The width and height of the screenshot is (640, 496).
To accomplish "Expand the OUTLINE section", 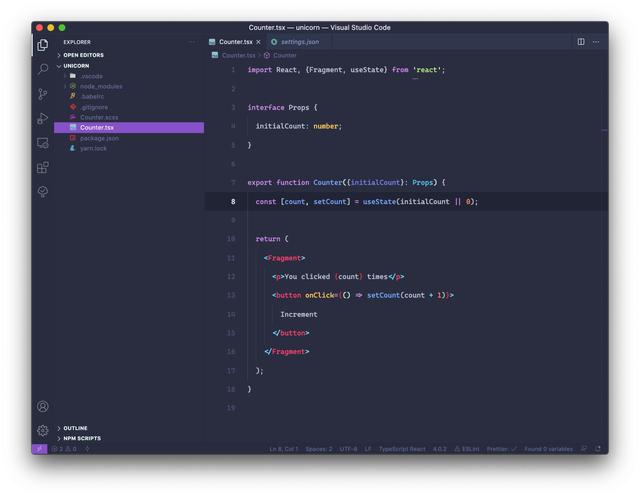I will point(75,428).
